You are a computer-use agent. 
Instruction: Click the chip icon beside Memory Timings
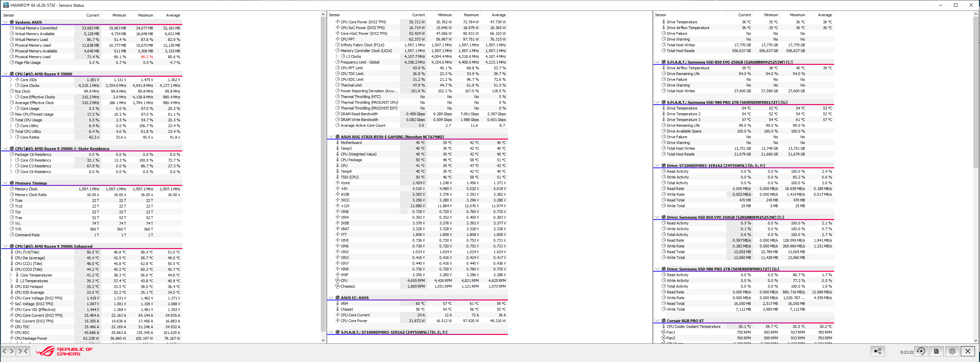pos(12,183)
